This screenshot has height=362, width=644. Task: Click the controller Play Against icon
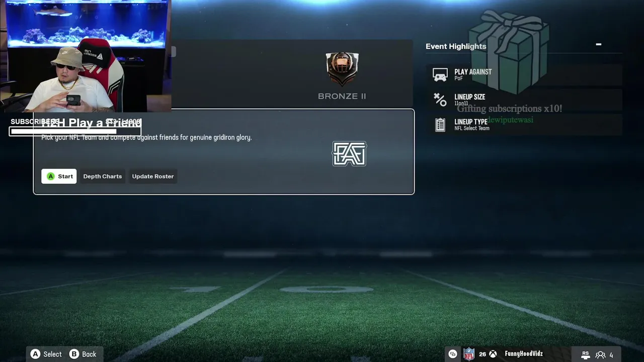tap(440, 75)
